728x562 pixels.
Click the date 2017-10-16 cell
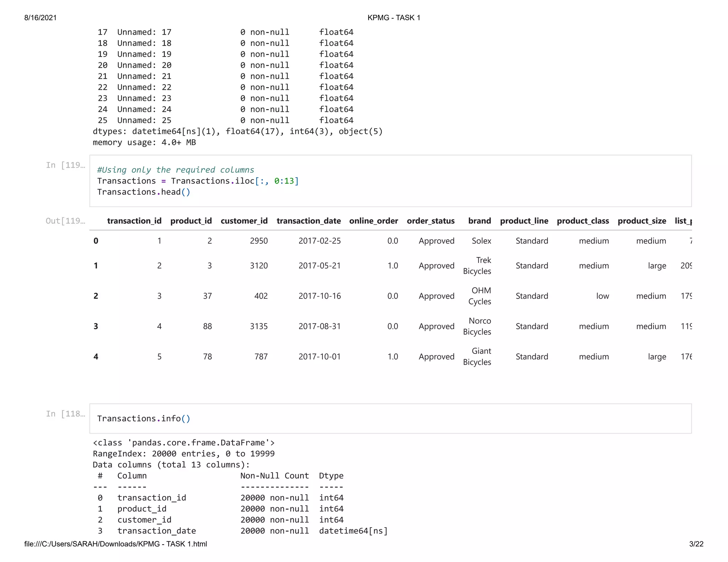[x=319, y=296]
